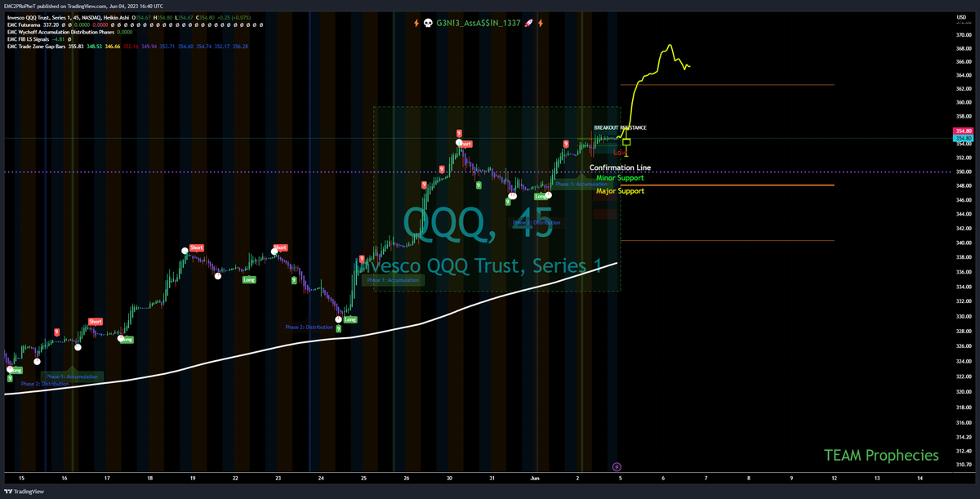Click the date axis label 30
Viewport: 980px width, 499px height.
pos(449,477)
